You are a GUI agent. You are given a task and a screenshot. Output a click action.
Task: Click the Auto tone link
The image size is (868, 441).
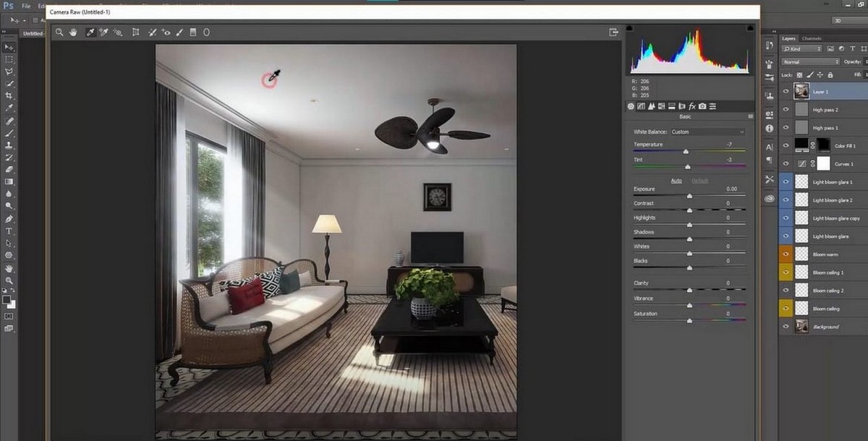(x=676, y=181)
